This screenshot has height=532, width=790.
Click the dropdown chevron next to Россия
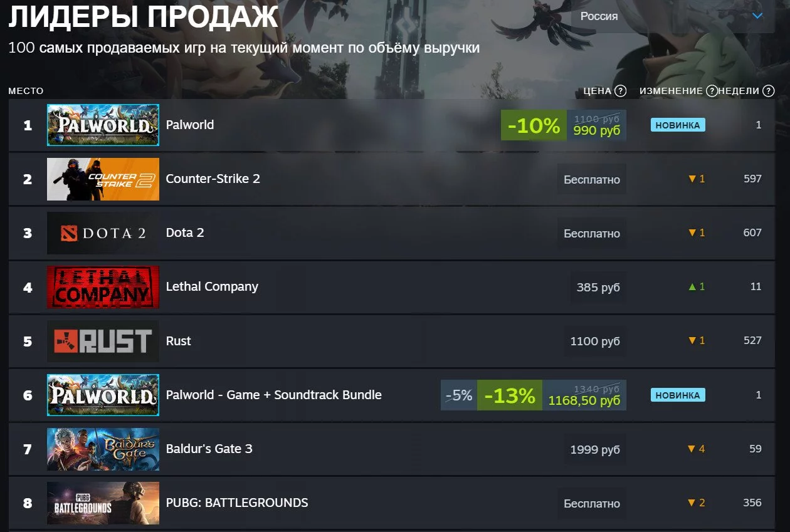coord(757,16)
